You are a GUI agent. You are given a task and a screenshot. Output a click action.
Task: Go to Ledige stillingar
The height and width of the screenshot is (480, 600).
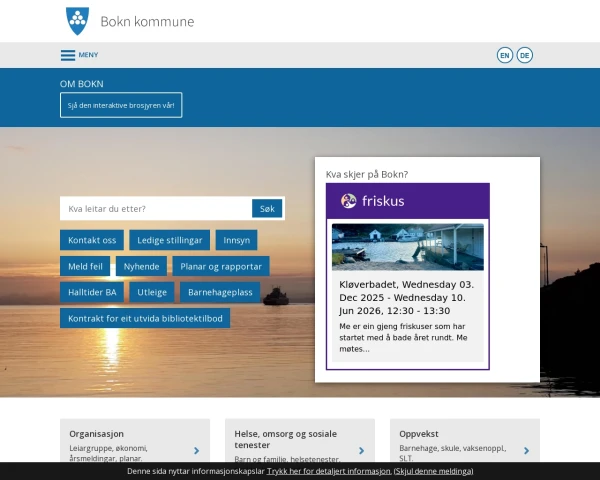tap(171, 240)
